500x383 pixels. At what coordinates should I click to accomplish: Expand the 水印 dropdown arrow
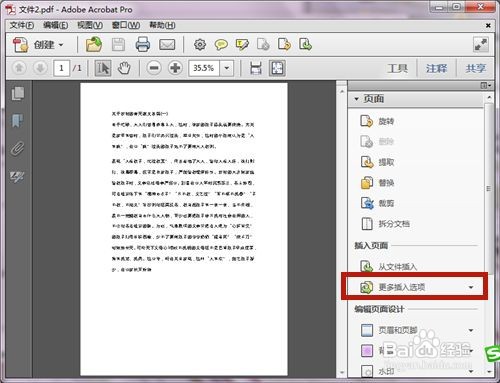point(471,371)
